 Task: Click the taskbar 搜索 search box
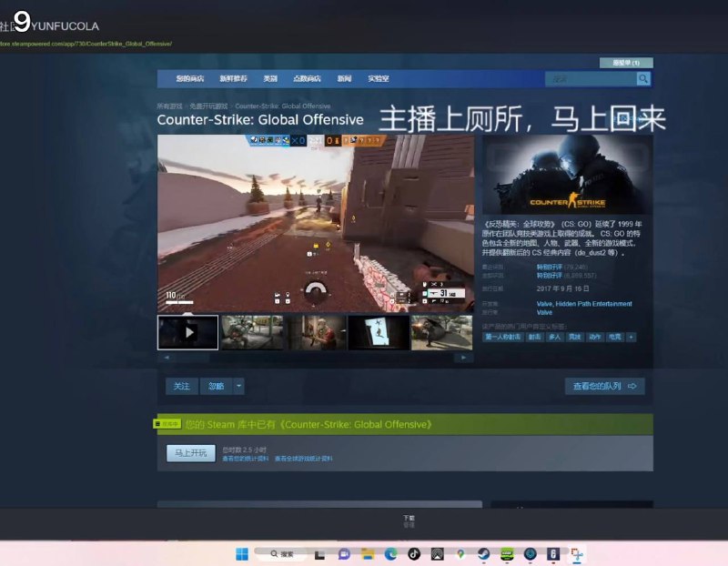click(x=281, y=553)
